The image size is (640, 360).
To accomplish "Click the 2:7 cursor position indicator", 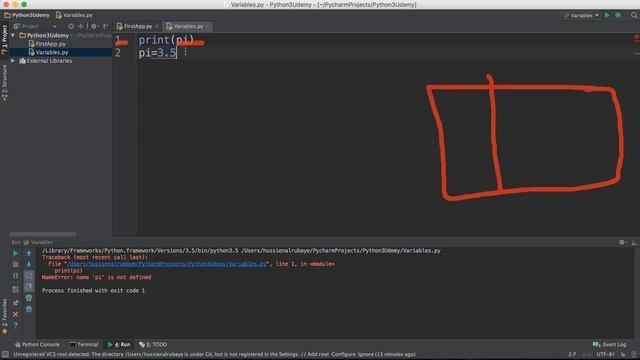I will (x=572, y=354).
